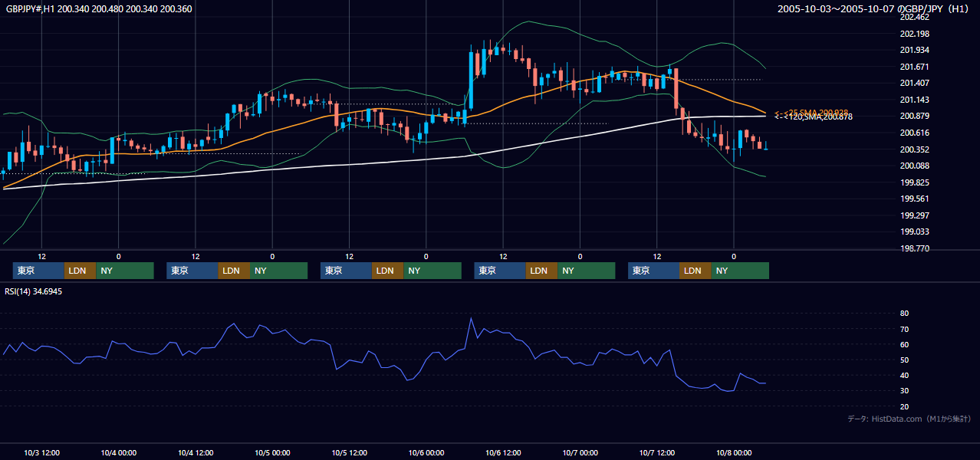Select the 200.088 price axis label
This screenshot has height=460, width=980.
click(914, 166)
